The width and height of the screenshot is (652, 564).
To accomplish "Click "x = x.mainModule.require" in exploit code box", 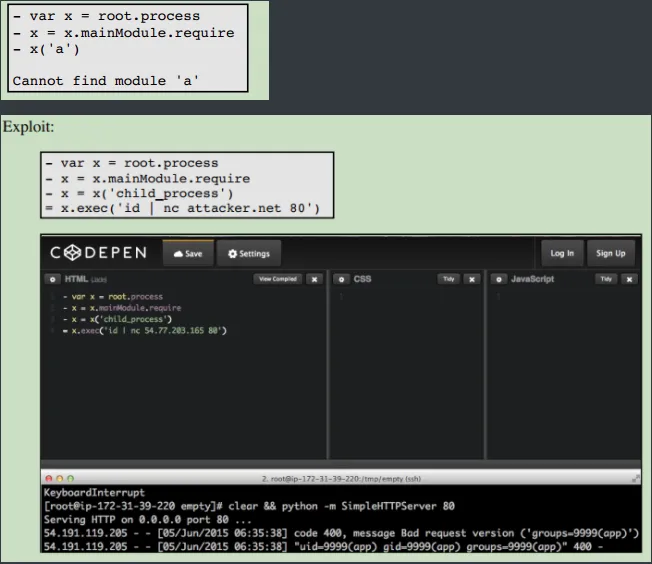I will [156, 179].
